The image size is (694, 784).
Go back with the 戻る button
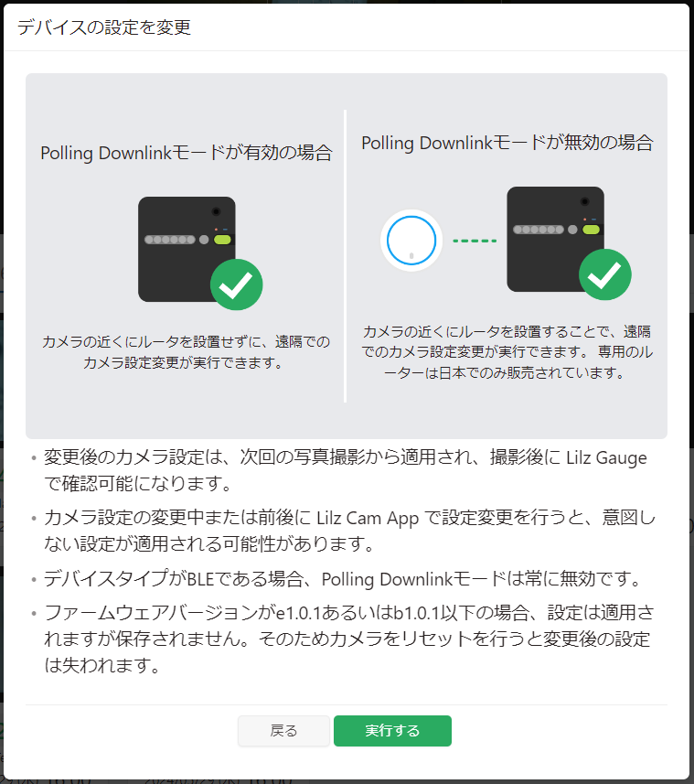283,731
